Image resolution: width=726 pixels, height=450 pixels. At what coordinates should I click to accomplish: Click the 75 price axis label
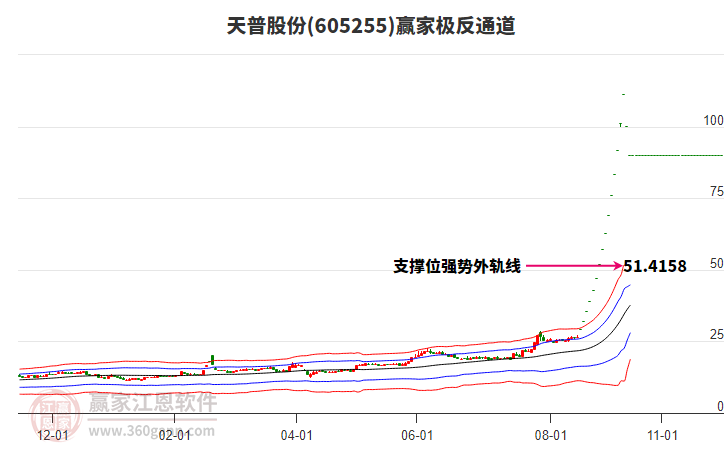[x=716, y=192]
